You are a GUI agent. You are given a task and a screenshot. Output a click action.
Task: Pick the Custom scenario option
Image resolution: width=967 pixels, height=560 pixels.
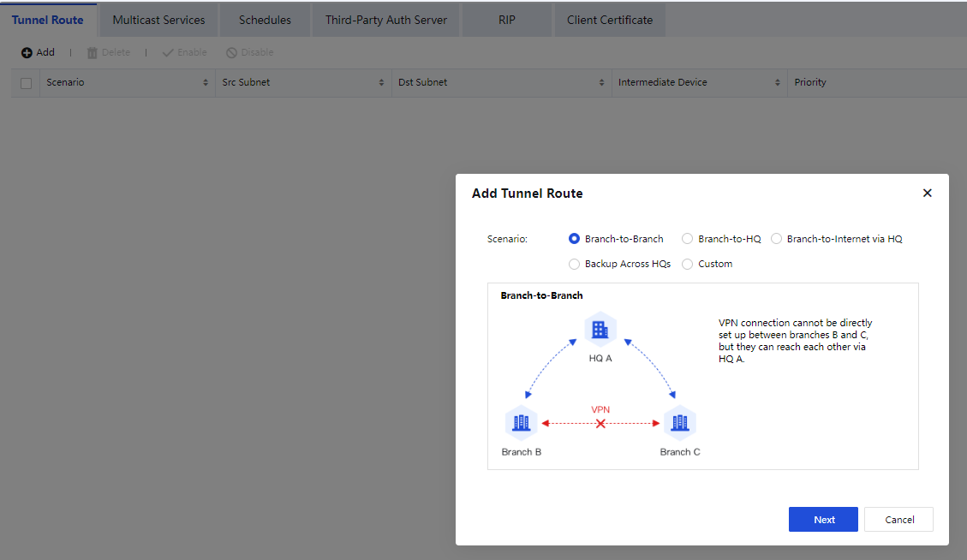[687, 264]
